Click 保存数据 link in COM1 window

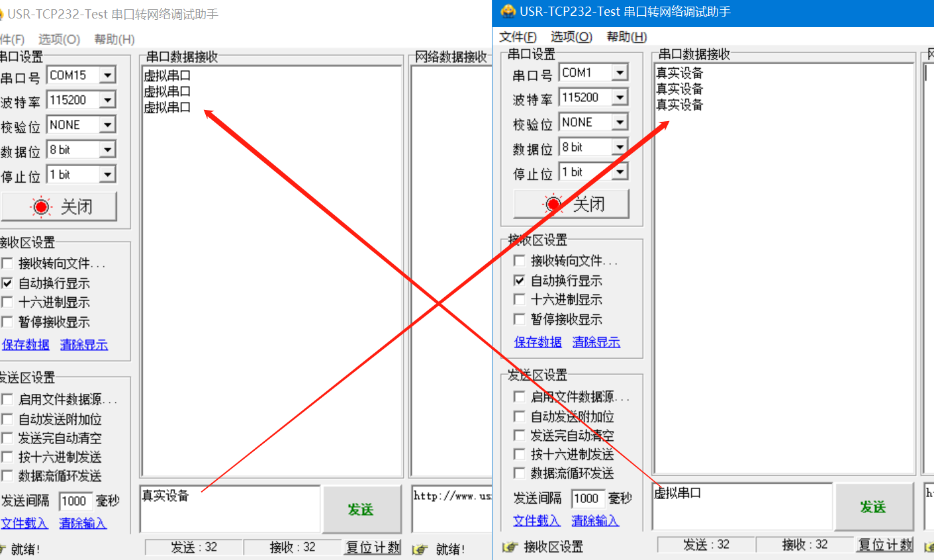tap(538, 342)
